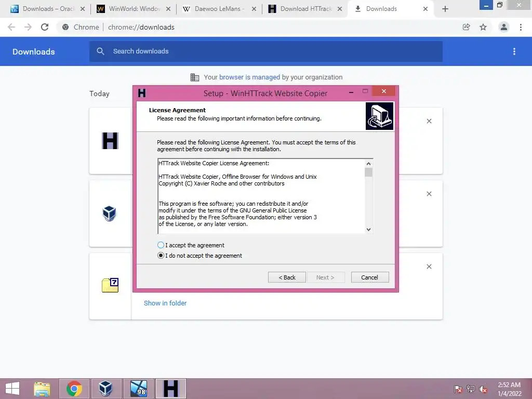
Task: Open Chrome profile avatar menu
Action: tap(504, 27)
